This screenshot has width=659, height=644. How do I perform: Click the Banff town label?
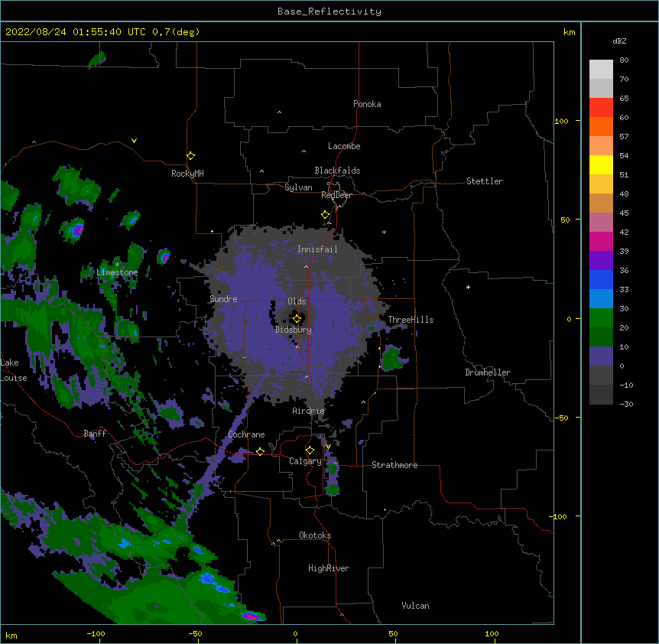click(95, 434)
